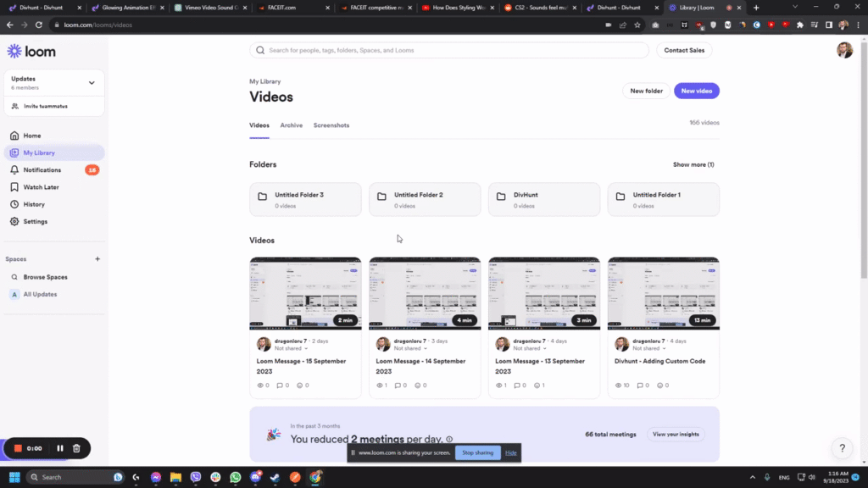Open the 13 September video thumbnail

(544, 293)
